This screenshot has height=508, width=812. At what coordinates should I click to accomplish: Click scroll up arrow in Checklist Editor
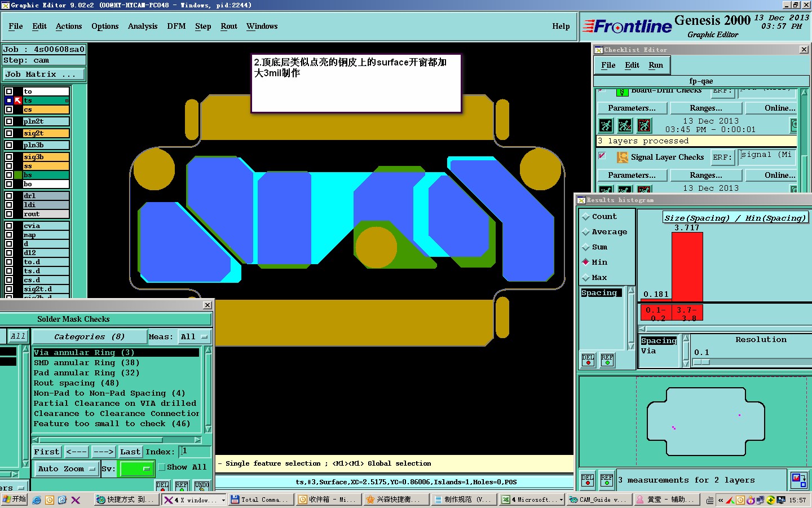[804, 92]
